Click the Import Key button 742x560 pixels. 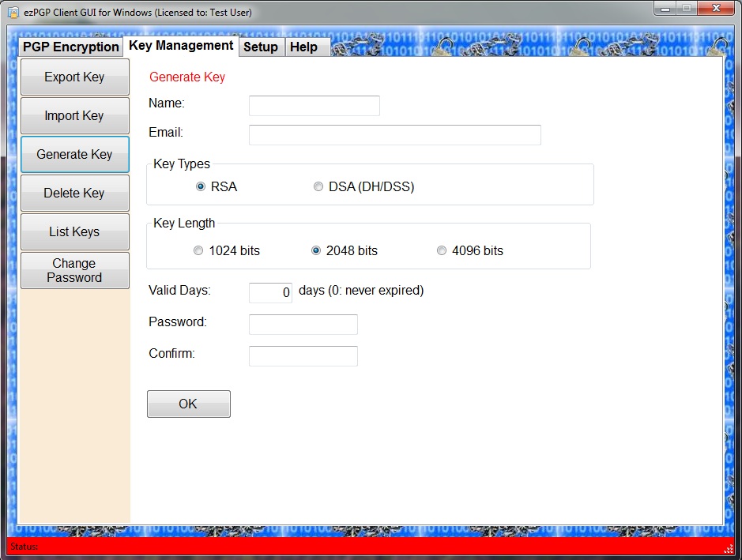coord(74,115)
